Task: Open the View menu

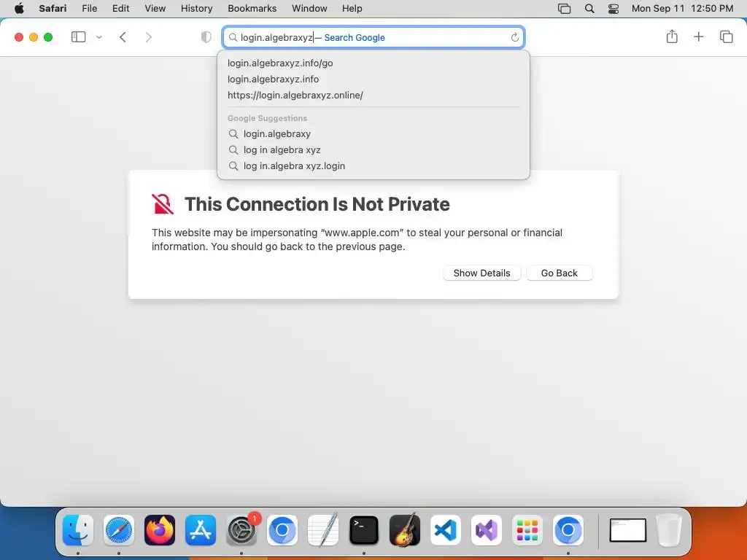Action: (x=155, y=9)
